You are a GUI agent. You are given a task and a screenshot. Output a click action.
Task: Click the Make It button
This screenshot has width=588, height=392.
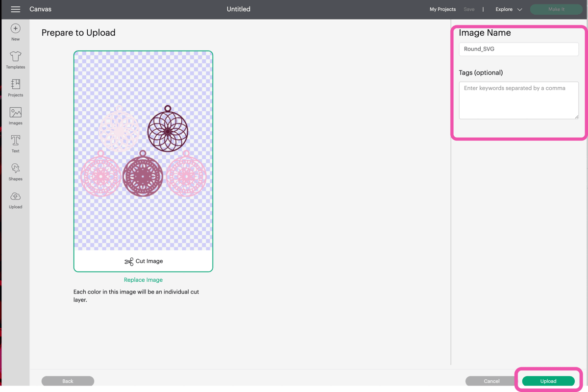[556, 9]
